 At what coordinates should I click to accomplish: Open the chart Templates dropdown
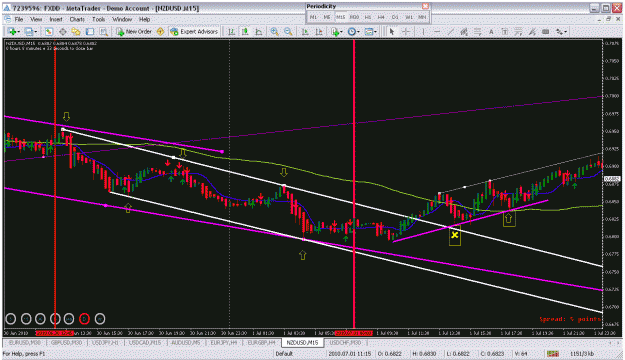coord(370,31)
